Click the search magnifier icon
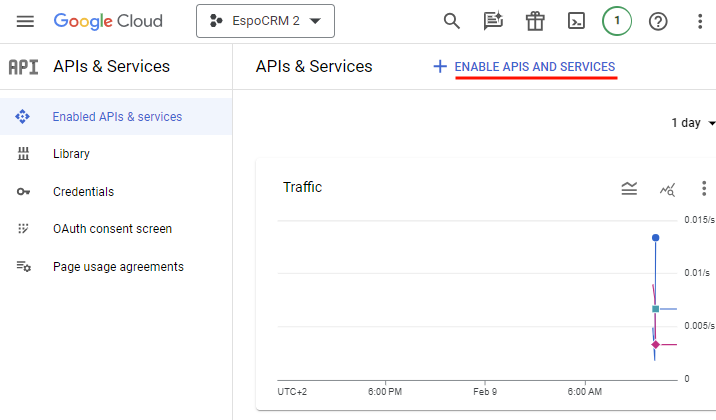This screenshot has width=716, height=420. tap(452, 21)
